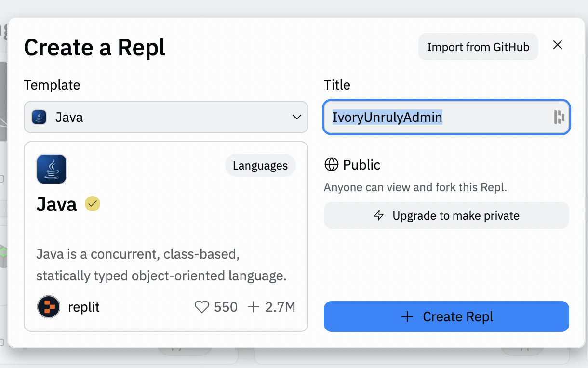Click the Java heading in template card
Image resolution: width=588 pixels, height=368 pixels.
pos(56,204)
